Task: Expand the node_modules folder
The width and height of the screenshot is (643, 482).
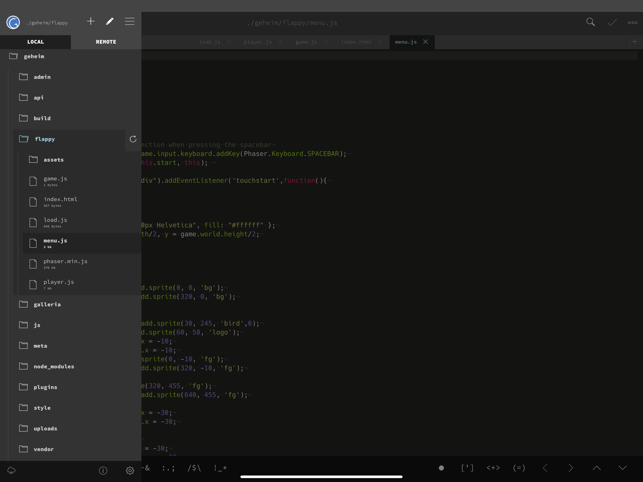Action: tap(53, 366)
